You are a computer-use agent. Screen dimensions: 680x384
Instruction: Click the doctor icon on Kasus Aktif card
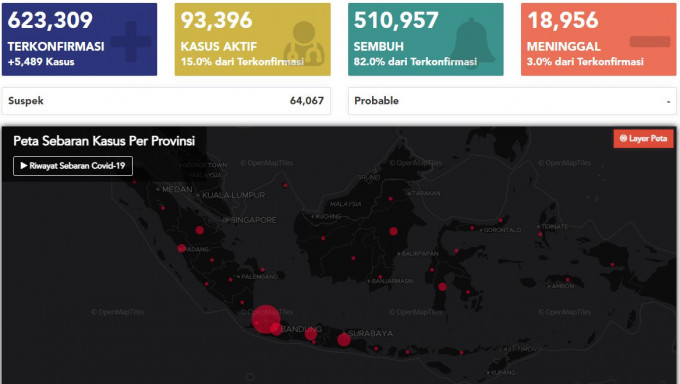pos(304,44)
